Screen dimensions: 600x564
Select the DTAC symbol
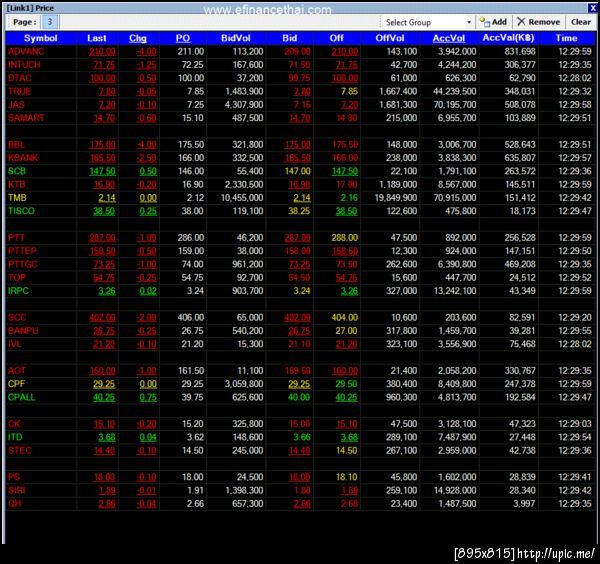tap(20, 78)
